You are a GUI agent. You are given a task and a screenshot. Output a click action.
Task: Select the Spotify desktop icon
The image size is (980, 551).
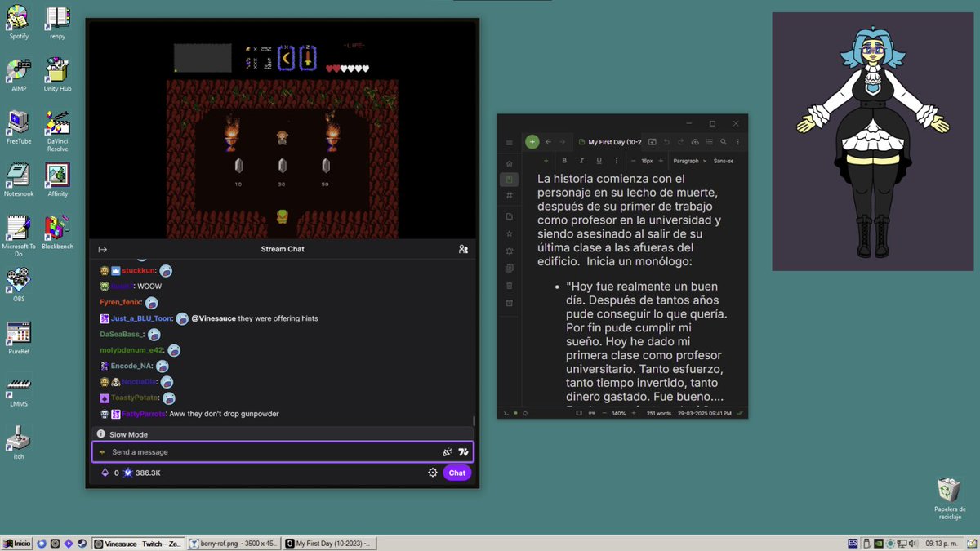[19, 23]
